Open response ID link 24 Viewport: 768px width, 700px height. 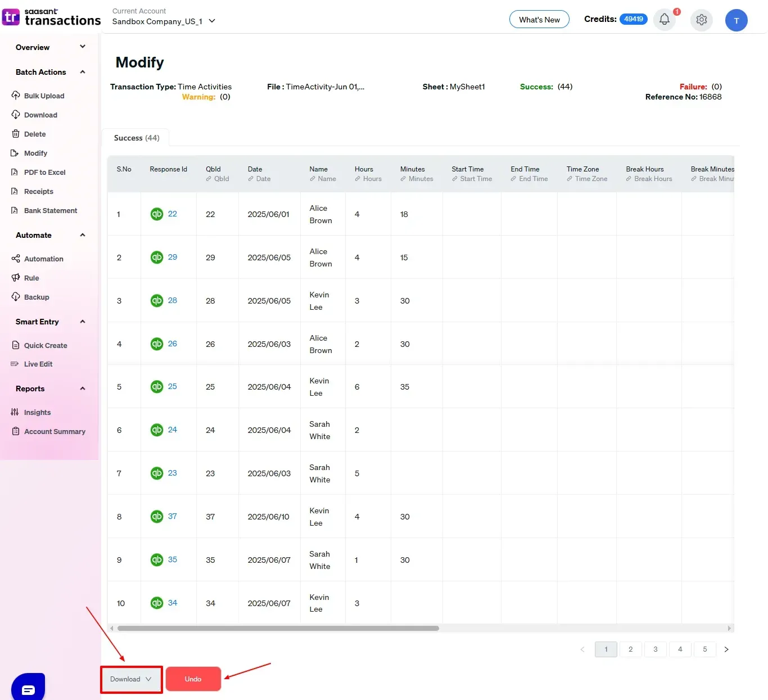pos(173,430)
